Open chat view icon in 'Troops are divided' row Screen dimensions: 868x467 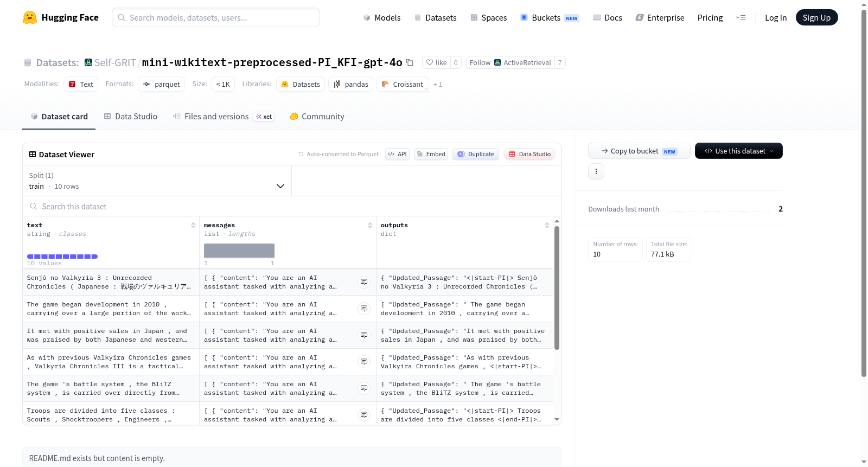(364, 415)
